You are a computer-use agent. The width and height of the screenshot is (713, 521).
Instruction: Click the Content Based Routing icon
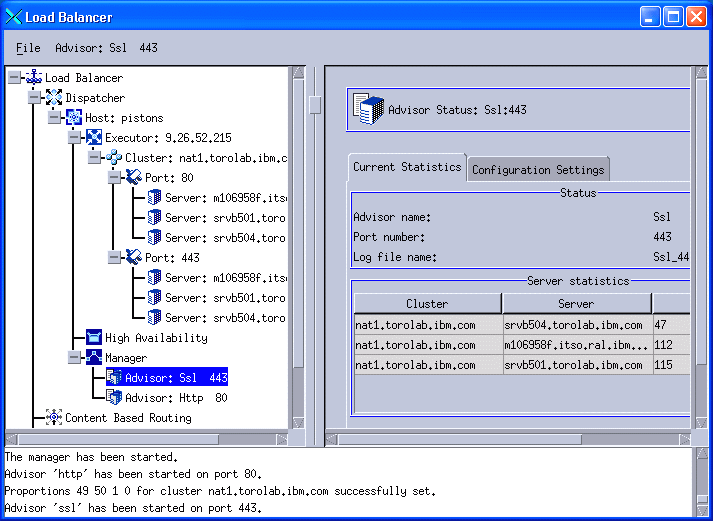pyautogui.click(x=54, y=418)
